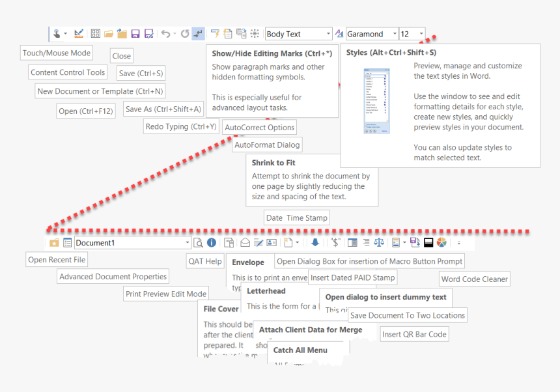Click the blue QAT Help info icon
Screen dimensions: 560x392
tap(212, 243)
